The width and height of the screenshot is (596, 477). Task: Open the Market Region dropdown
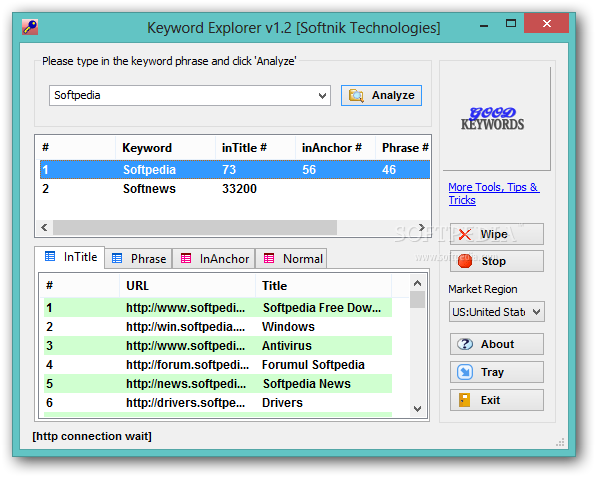point(496,312)
